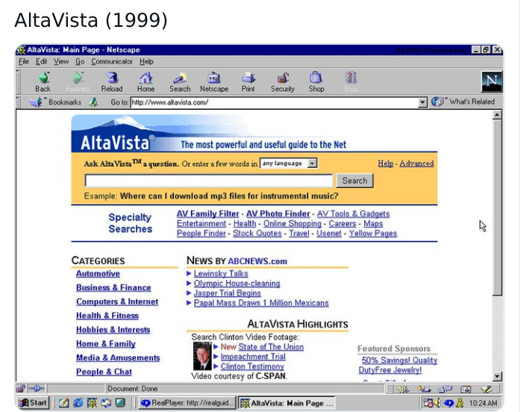Open the State of The Union video link
The width and height of the screenshot is (532, 412).
pyautogui.click(x=271, y=347)
